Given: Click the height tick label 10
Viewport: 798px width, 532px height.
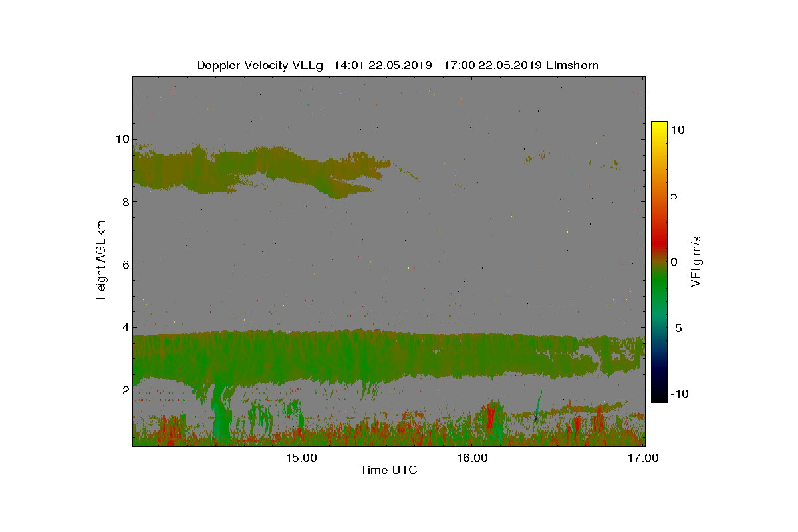Looking at the screenshot, I should tap(121, 139).
